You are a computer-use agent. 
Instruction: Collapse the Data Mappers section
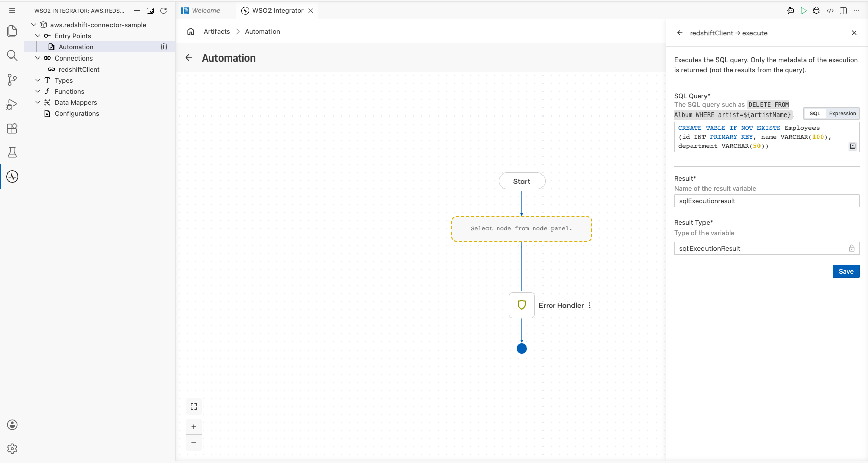tap(38, 102)
